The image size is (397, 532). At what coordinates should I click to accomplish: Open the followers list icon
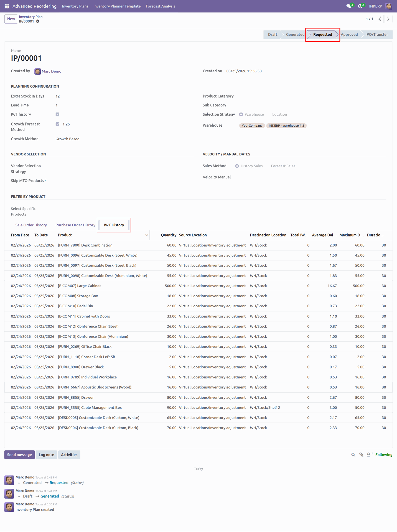(369, 455)
